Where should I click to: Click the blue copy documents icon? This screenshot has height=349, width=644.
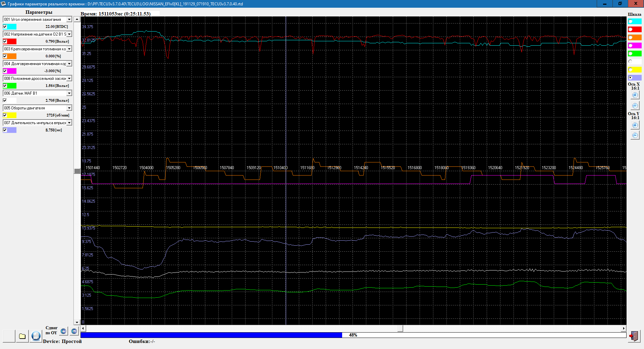click(36, 336)
